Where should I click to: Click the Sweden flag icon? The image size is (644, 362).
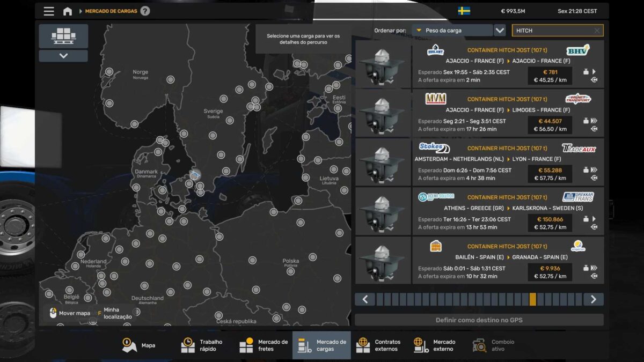(x=464, y=11)
